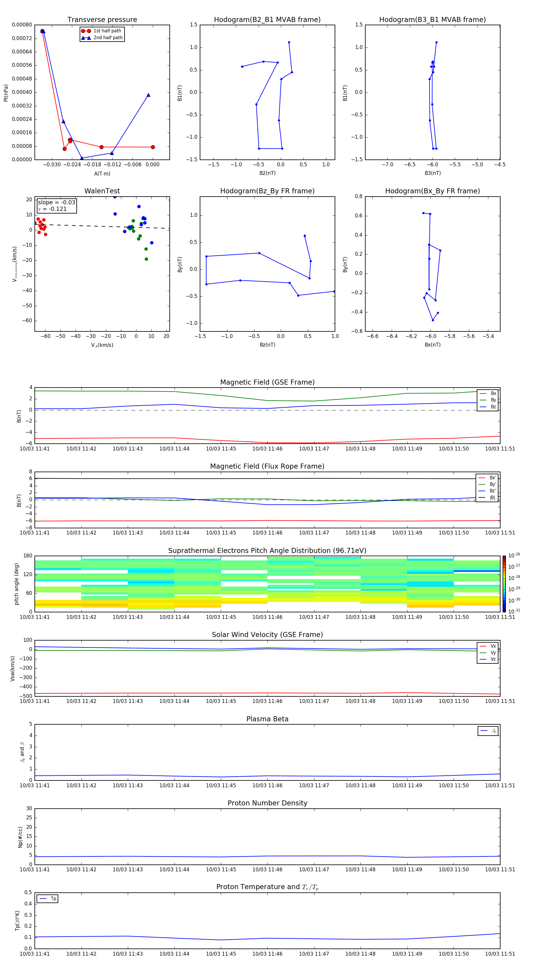Click the Bx' legend entry in Flux Rope plot
The height and width of the screenshot is (980, 535).
pyautogui.click(x=487, y=478)
